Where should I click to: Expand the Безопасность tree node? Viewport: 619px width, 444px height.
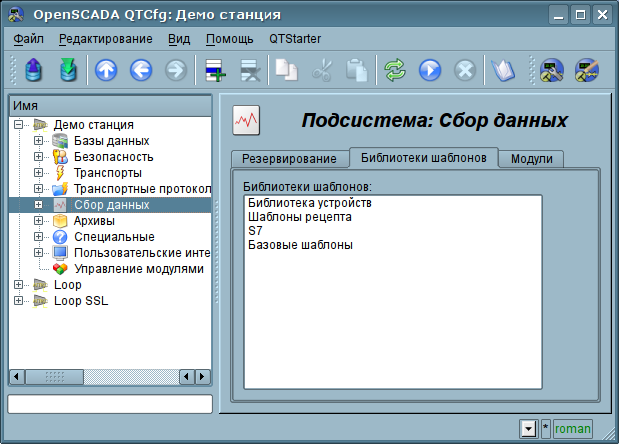tap(38, 157)
